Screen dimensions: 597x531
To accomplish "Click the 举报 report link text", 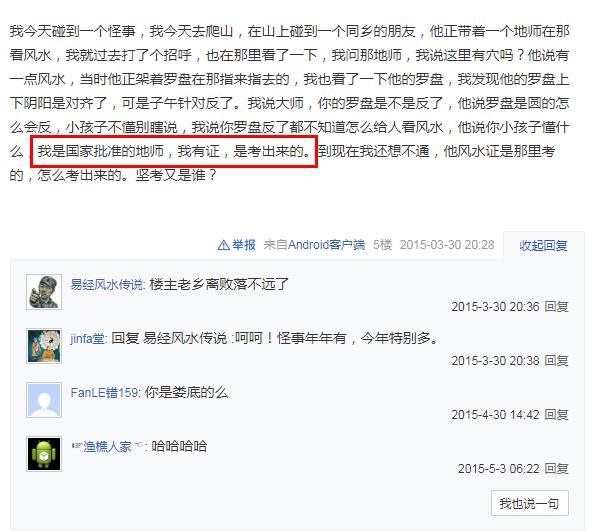I will tap(244, 245).
